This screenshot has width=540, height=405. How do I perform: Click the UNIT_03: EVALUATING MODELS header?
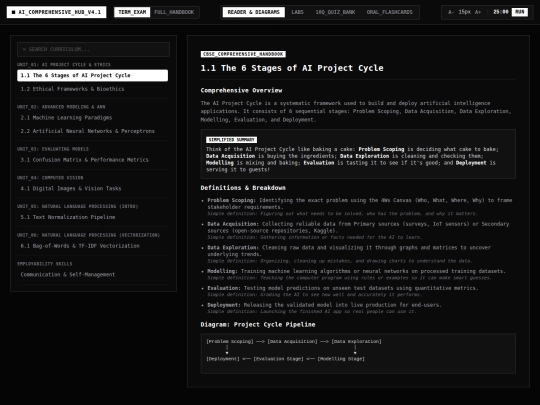[x=53, y=149]
